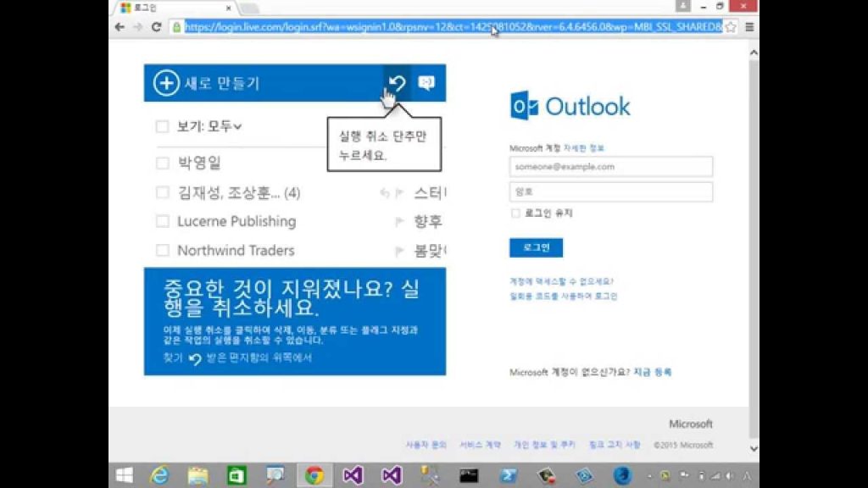The height and width of the screenshot is (488, 868).
Task: Click the email address input field
Action: pos(610,167)
